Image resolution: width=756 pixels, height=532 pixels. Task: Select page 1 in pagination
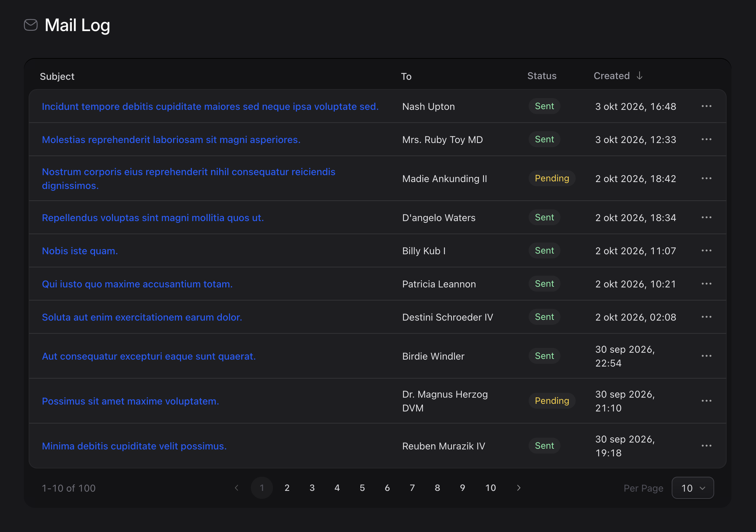(x=262, y=488)
